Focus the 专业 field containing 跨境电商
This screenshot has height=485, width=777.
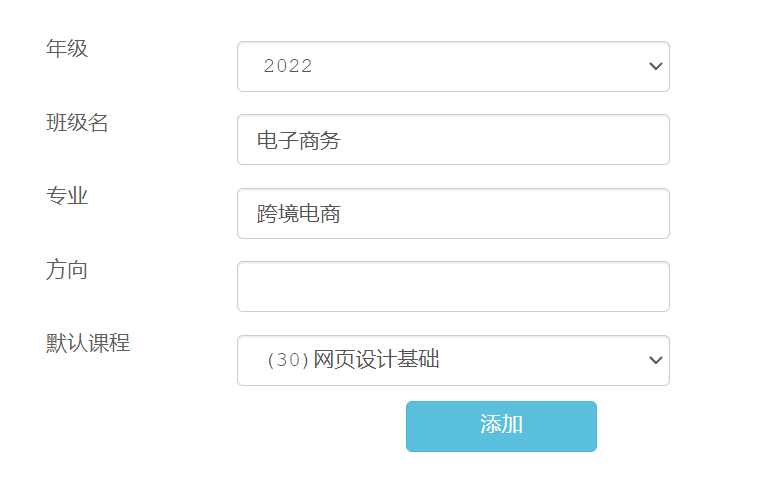coord(453,214)
